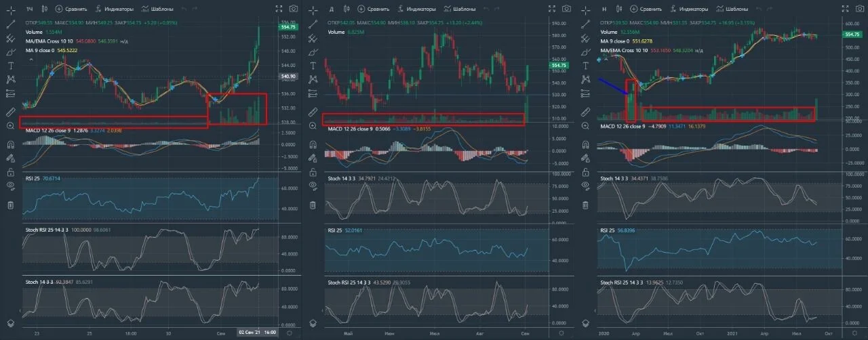Viewport: 868px width, 340px height.
Task: Select the forecast position tool in 1Ч chart
Action: [x=11, y=95]
